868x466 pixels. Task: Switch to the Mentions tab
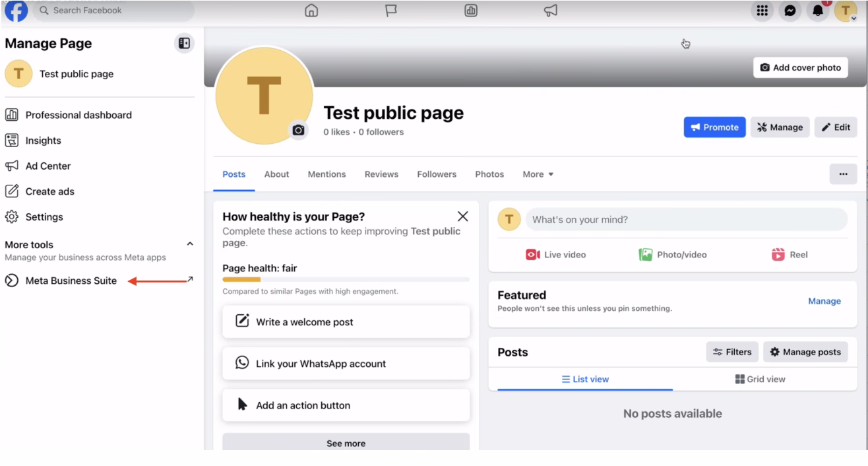click(x=326, y=174)
